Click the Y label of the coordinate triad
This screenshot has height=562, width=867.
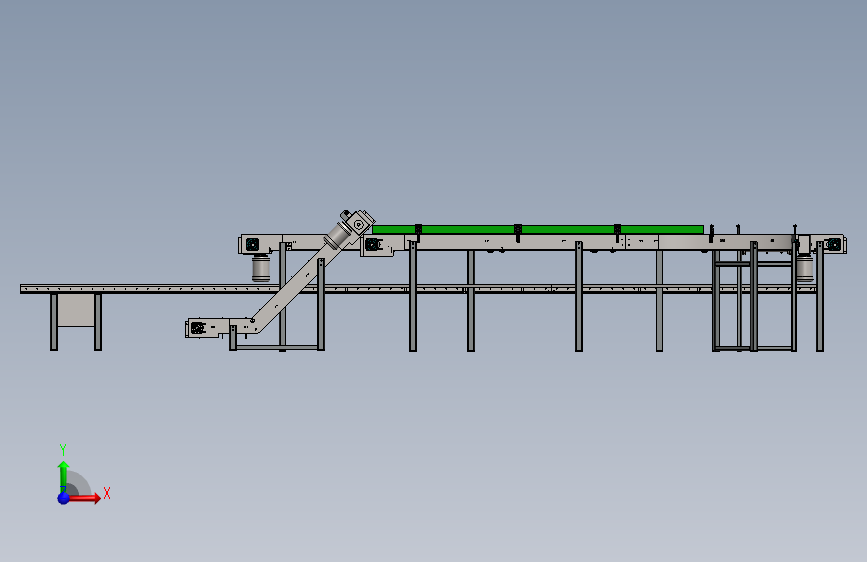(x=63, y=449)
